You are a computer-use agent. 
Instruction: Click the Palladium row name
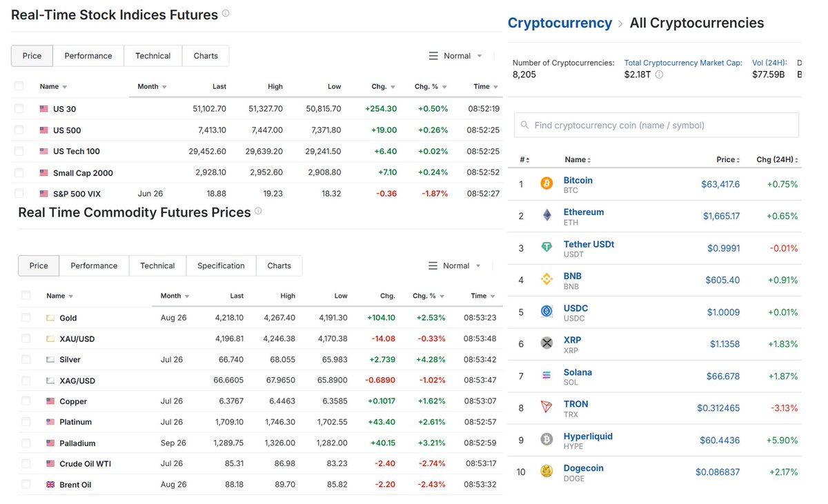pos(78,443)
